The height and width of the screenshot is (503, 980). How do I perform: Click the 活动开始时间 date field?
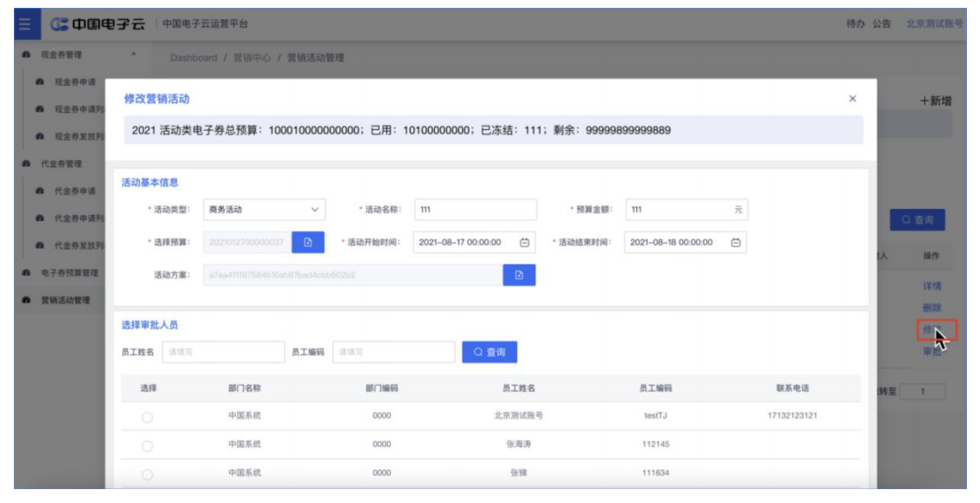point(474,242)
